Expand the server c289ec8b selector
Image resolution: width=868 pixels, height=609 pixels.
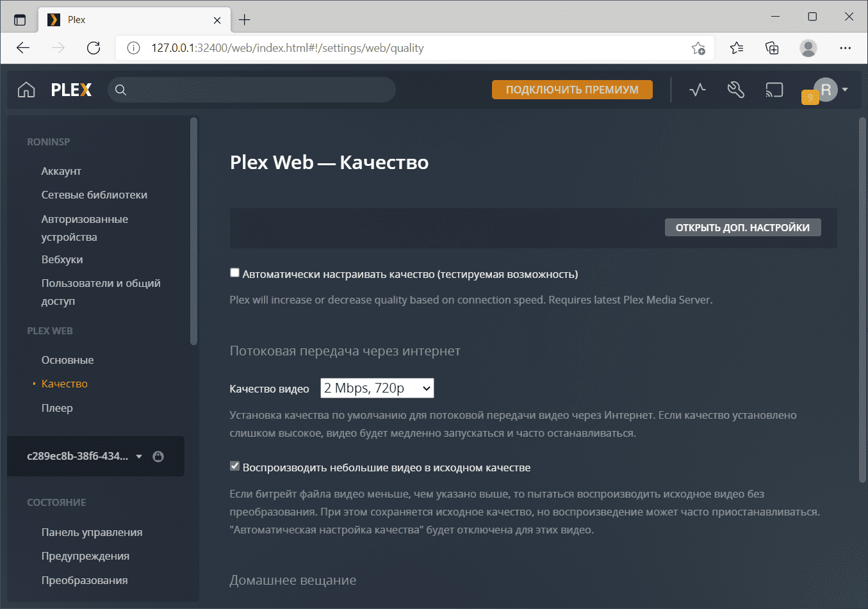84,456
